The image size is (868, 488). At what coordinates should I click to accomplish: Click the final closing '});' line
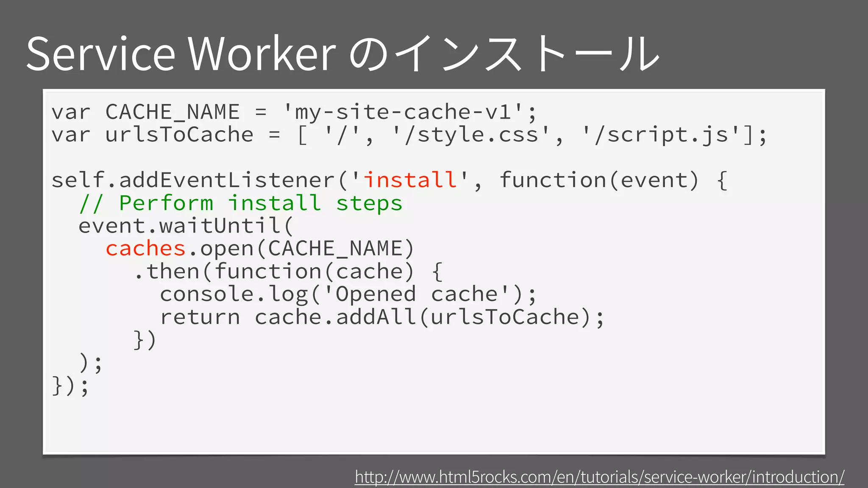70,385
